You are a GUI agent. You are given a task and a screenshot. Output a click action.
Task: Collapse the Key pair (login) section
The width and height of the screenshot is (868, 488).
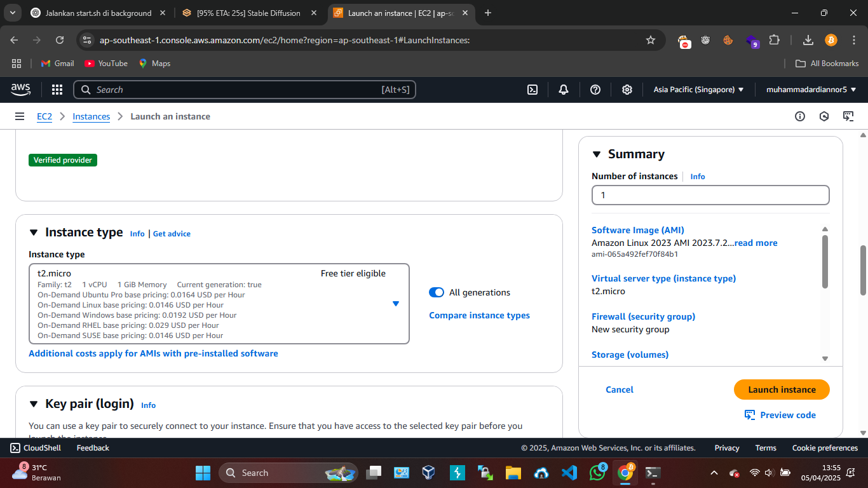click(x=34, y=404)
